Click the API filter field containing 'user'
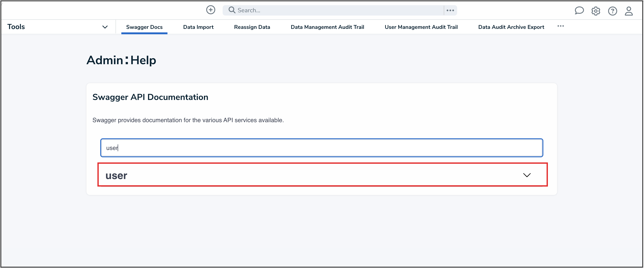Image resolution: width=644 pixels, height=268 pixels. pos(322,148)
